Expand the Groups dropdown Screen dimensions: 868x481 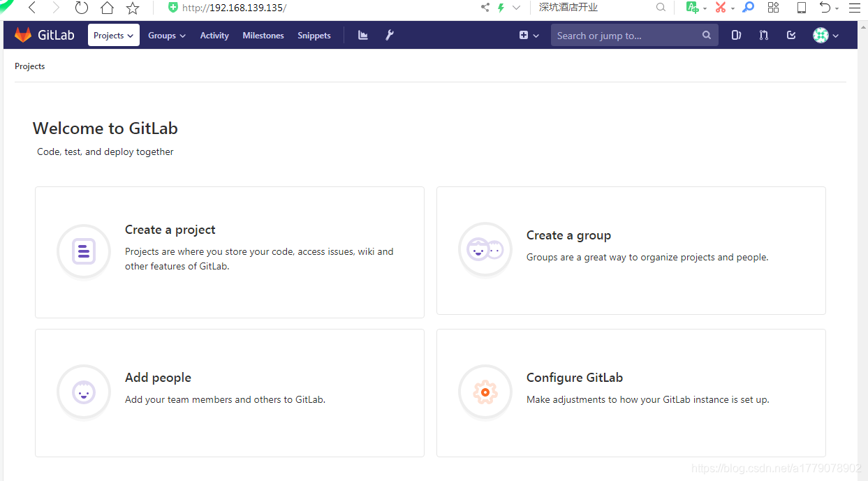[167, 36]
